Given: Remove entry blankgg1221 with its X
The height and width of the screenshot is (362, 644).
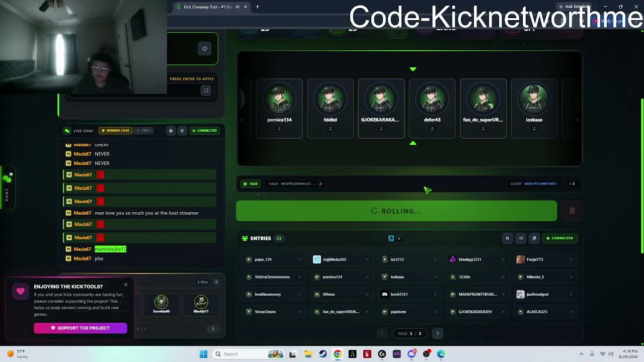Looking at the screenshot, I should [503, 259].
